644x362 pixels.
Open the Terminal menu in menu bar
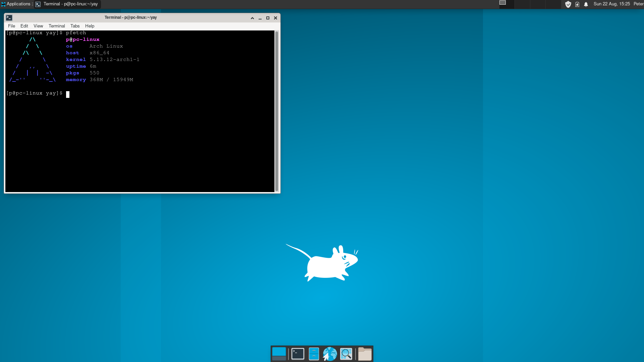[x=57, y=26]
